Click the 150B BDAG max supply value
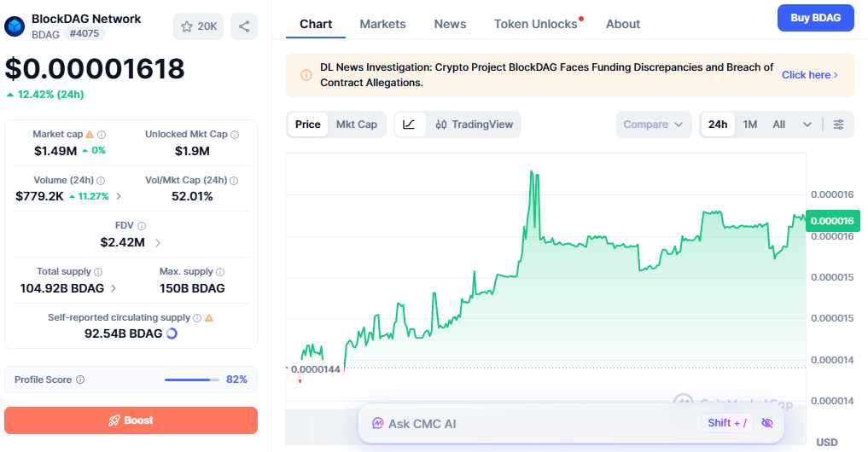This screenshot has width=868, height=452. tap(192, 288)
